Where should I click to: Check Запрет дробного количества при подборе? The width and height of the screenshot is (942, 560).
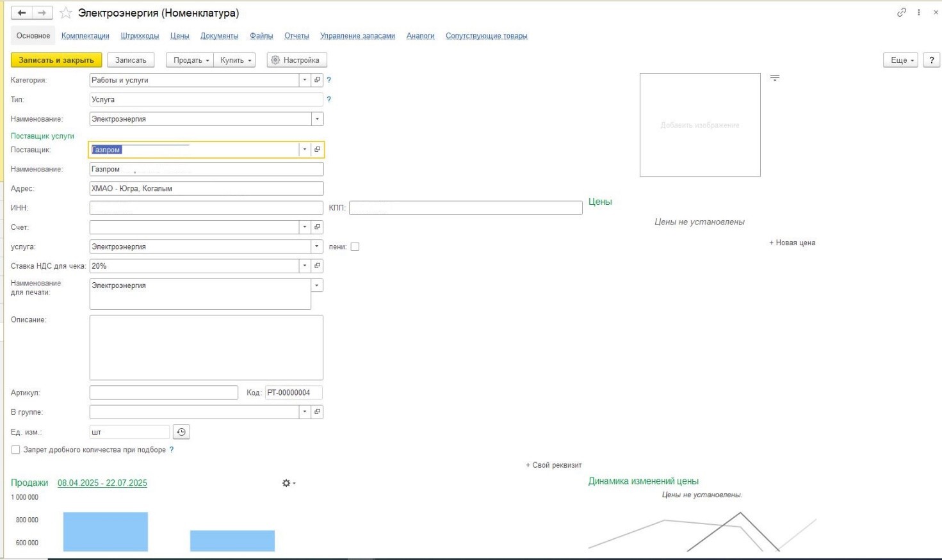coord(16,450)
